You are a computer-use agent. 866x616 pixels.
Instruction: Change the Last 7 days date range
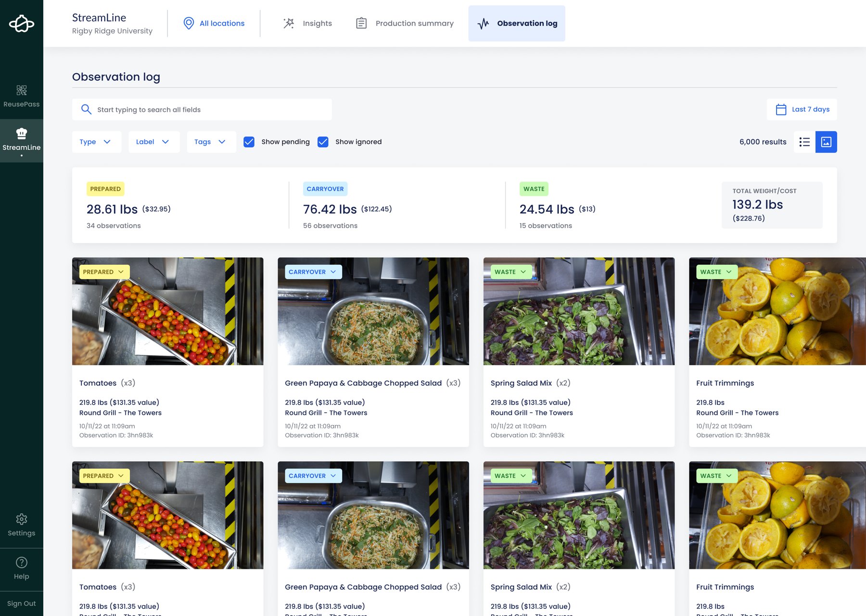point(802,109)
